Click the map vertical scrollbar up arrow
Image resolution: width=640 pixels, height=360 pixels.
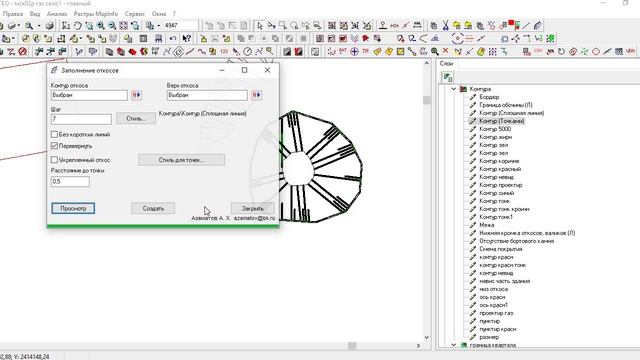[x=427, y=63]
